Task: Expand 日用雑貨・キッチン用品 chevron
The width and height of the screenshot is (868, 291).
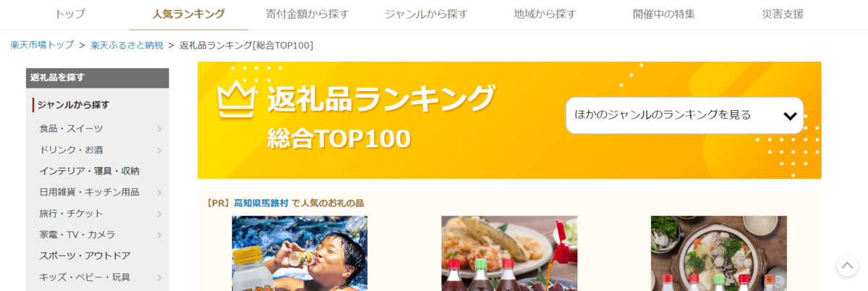Action: pos(159,193)
